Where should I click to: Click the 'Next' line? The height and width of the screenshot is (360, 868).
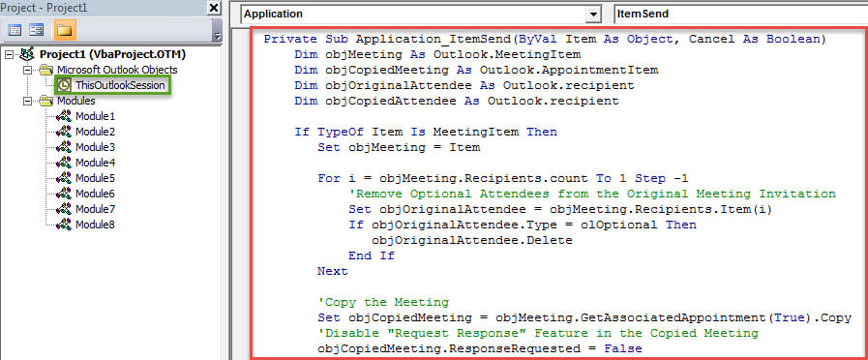333,271
